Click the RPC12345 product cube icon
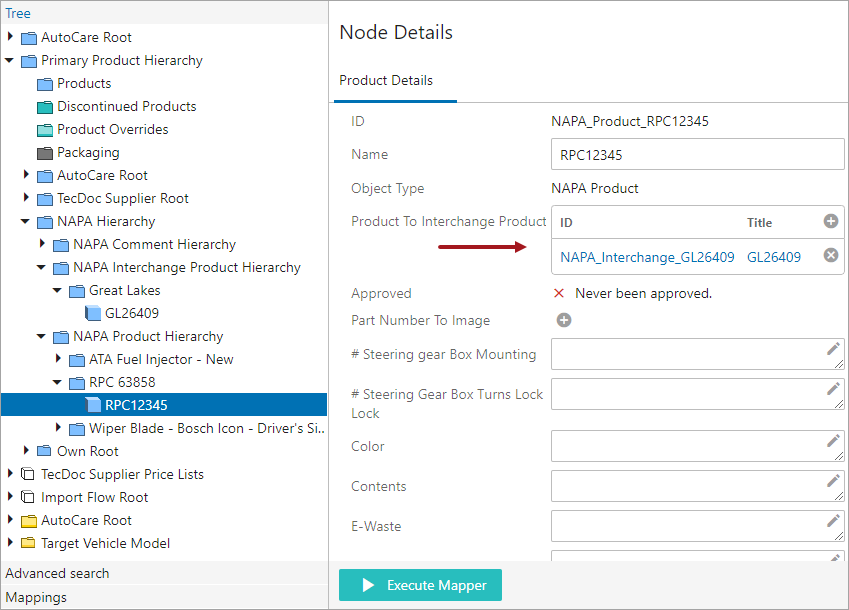The width and height of the screenshot is (849, 610). 93,405
